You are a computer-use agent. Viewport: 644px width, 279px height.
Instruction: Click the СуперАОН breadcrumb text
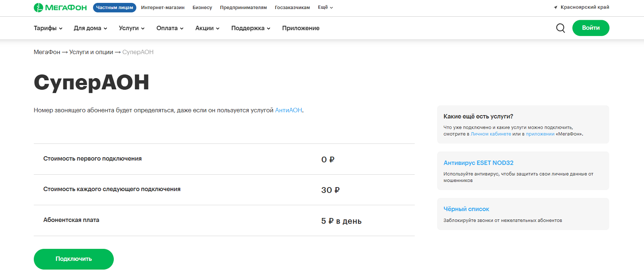[x=138, y=52]
